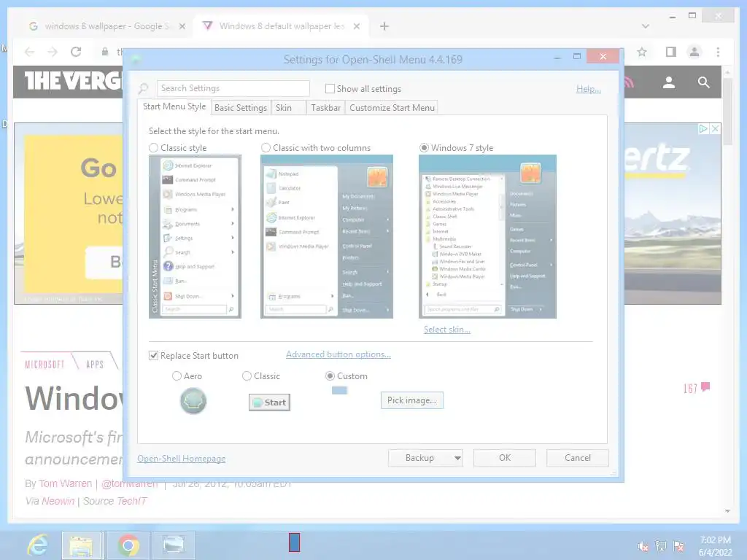Screen dimensions: 747x560
Task: Click the Pick image button
Action: point(411,400)
